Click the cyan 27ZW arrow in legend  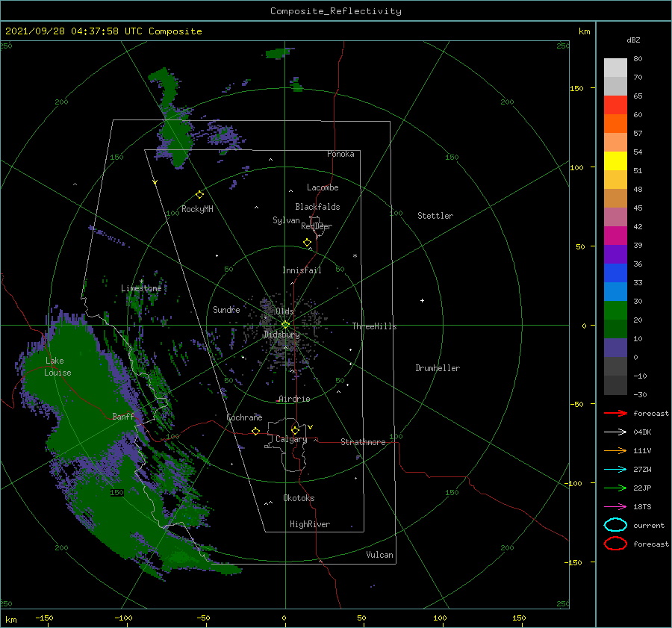615,470
